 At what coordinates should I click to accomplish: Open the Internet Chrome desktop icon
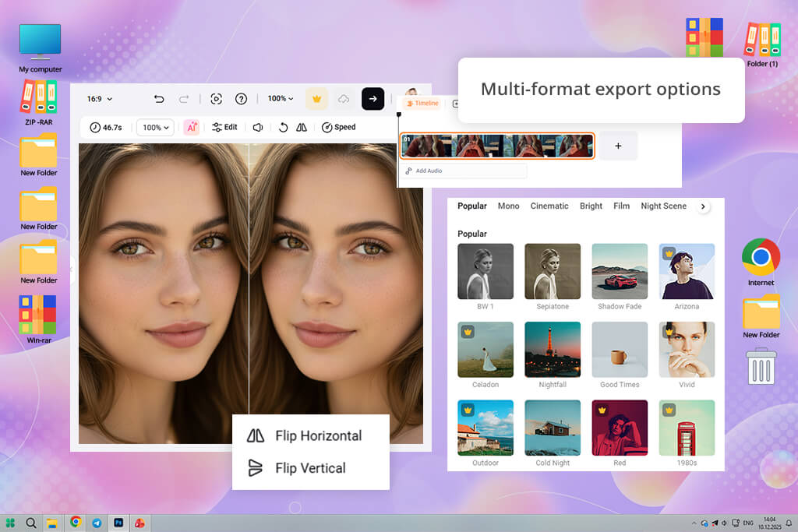pos(761,262)
